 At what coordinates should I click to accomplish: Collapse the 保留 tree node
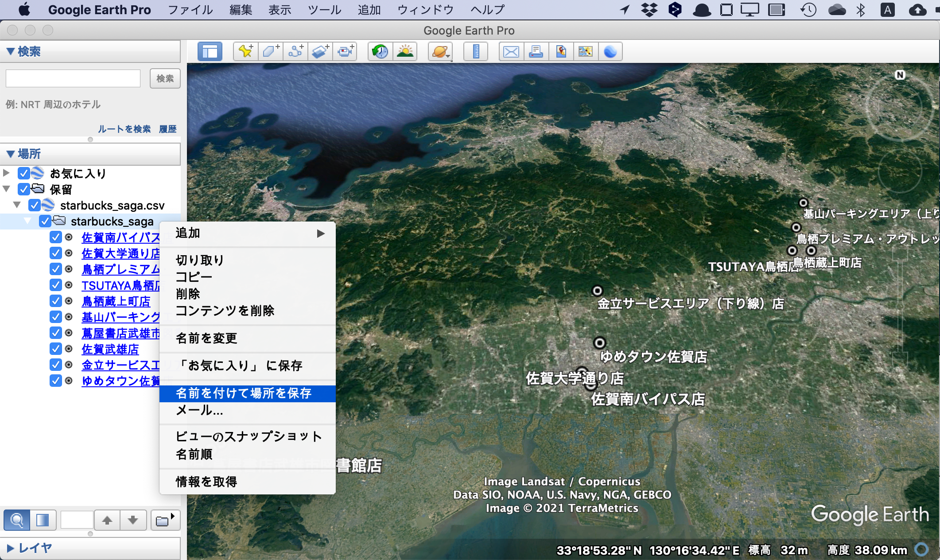tap(6, 189)
